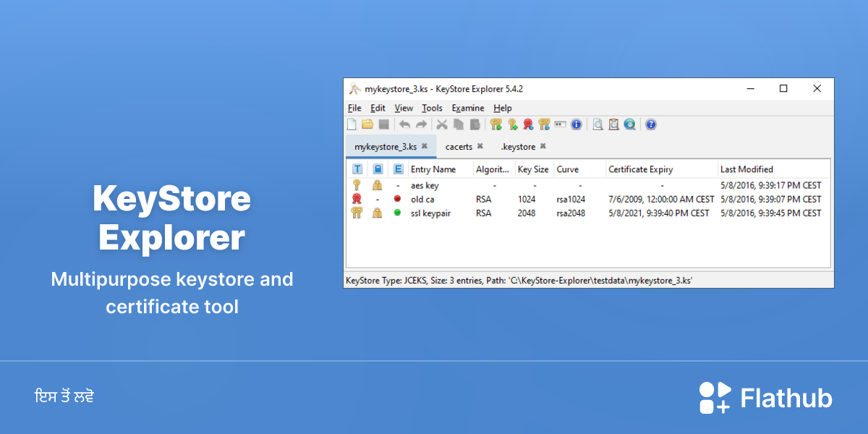Click the Paste toolbar icon
The height and width of the screenshot is (434, 868).
475,124
